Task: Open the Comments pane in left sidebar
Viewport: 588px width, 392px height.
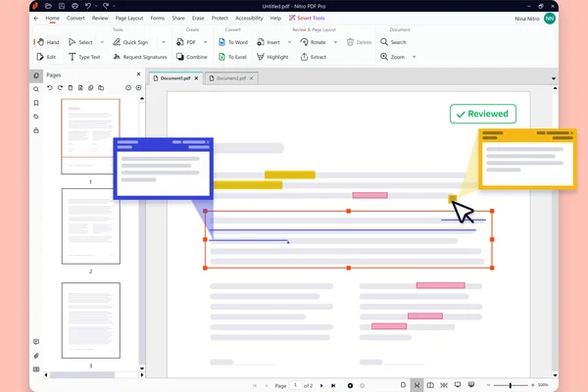Action: (x=36, y=342)
